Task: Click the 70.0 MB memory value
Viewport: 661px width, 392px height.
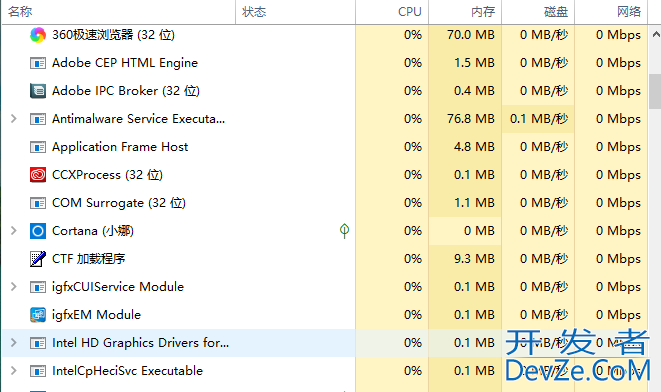Action: tap(470, 35)
